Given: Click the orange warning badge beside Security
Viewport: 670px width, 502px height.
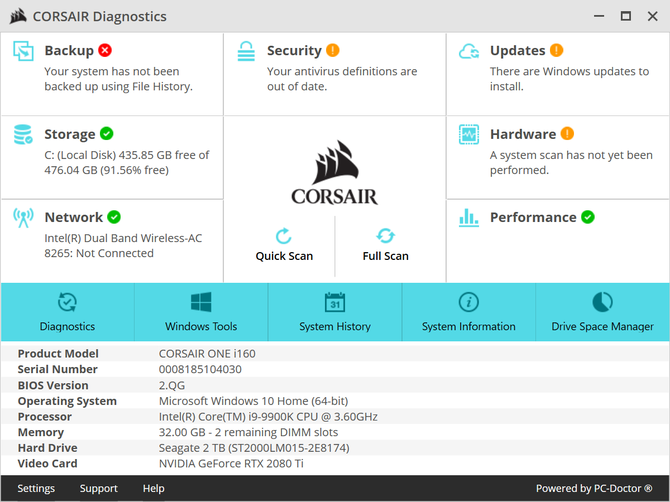Looking at the screenshot, I should pyautogui.click(x=332, y=50).
